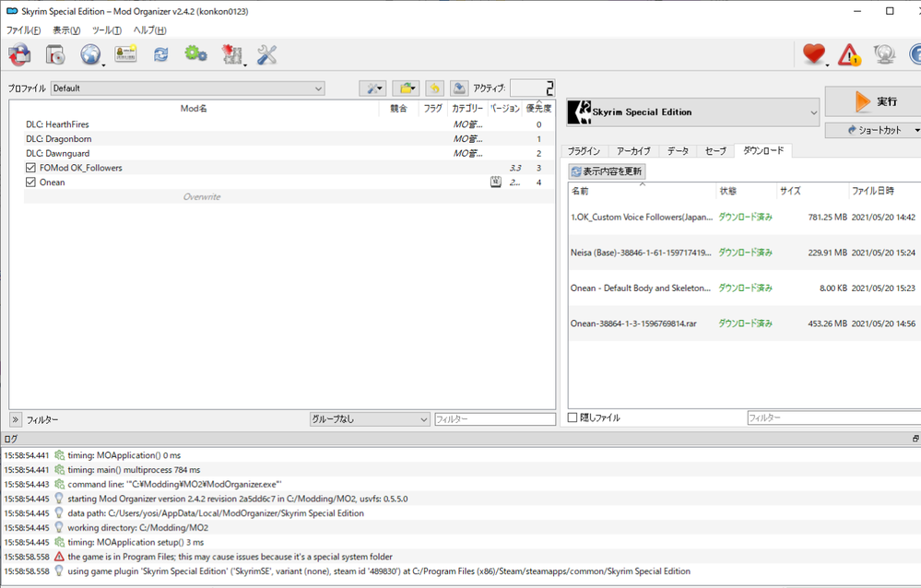
Task: Open the ツール menu
Action: point(107,30)
